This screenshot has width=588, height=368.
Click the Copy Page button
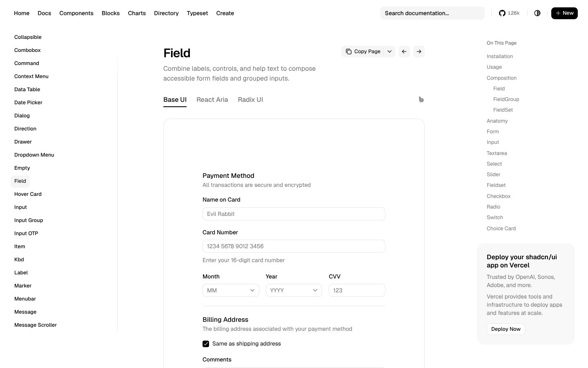tap(363, 52)
